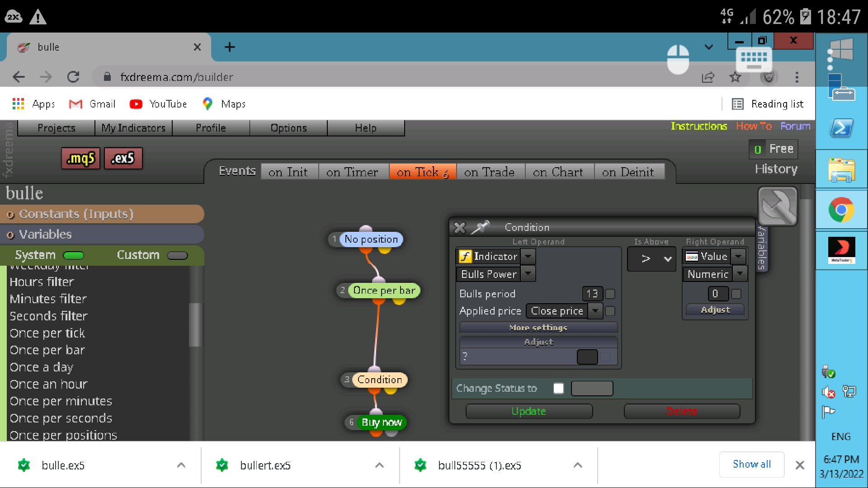The height and width of the screenshot is (488, 868).
Task: Open Apps grid shortcut
Action: click(33, 104)
